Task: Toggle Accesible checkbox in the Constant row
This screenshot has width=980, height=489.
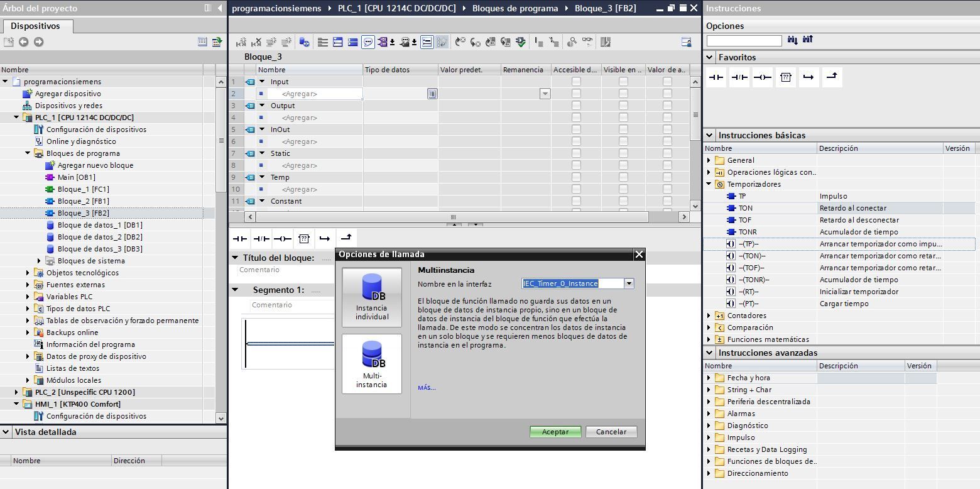Action: [576, 201]
